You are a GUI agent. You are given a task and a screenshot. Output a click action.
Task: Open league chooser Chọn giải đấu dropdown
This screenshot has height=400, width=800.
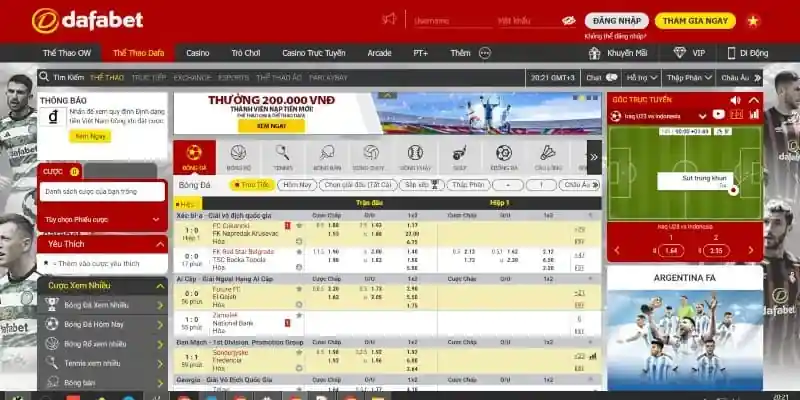[x=358, y=185]
